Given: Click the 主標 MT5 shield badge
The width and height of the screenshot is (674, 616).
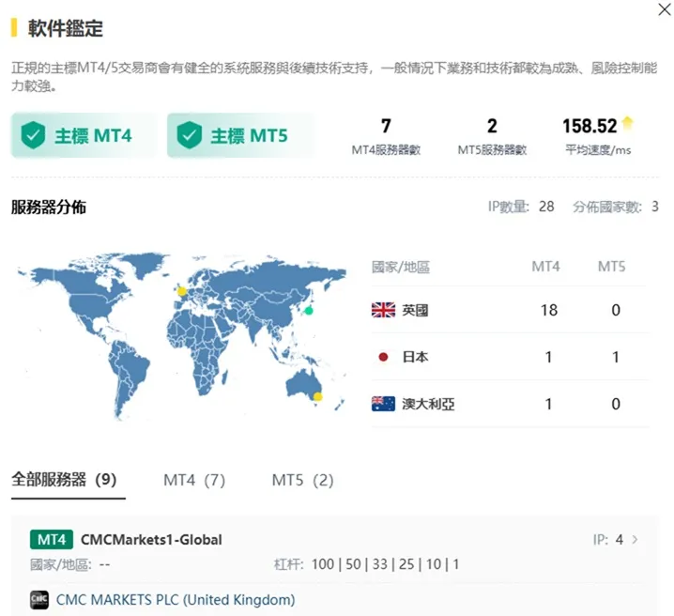Looking at the screenshot, I should coord(240,135).
